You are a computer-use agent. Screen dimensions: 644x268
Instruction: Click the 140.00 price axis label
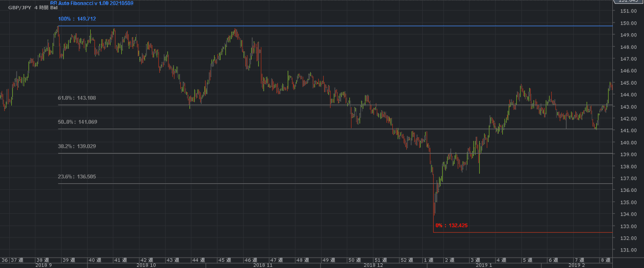627,143
